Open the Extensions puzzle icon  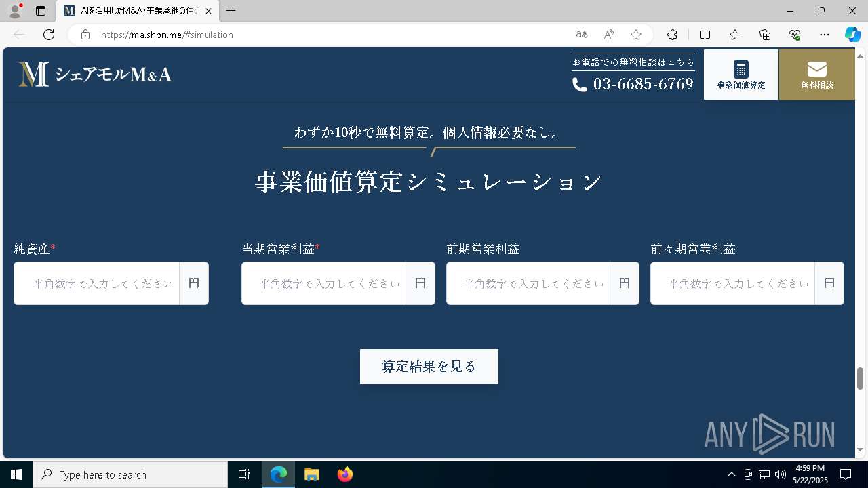point(672,35)
